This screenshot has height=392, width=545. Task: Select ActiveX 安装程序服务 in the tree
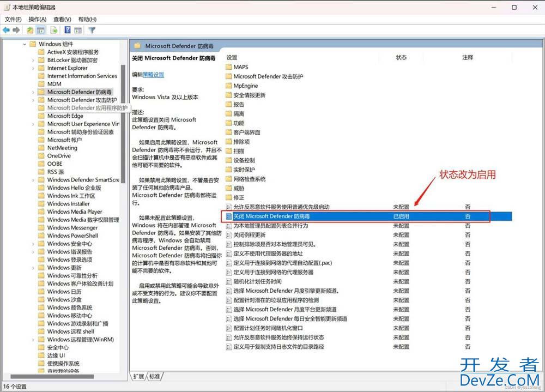tap(73, 52)
